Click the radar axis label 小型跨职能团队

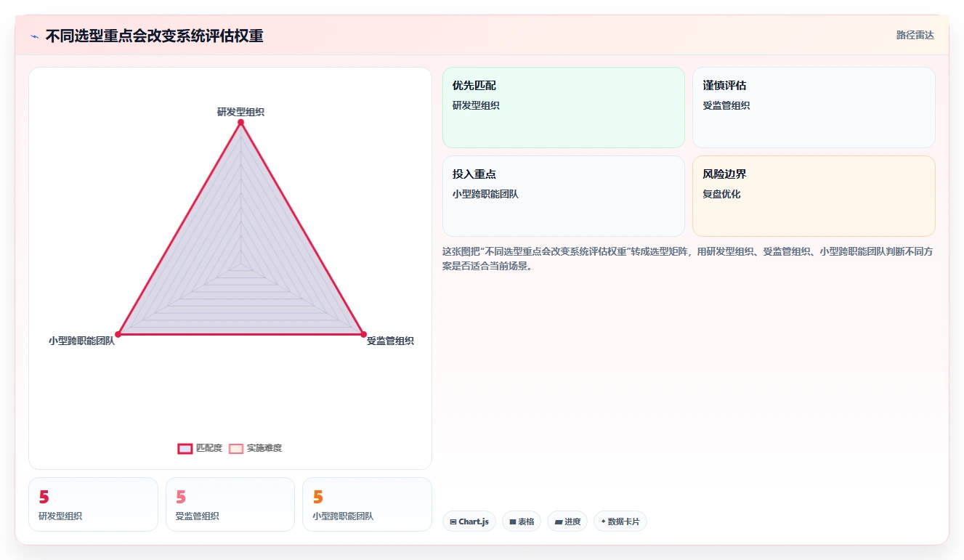click(82, 341)
